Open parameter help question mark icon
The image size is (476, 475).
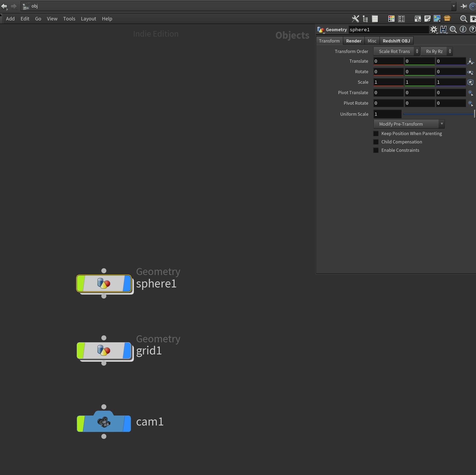tap(472, 29)
